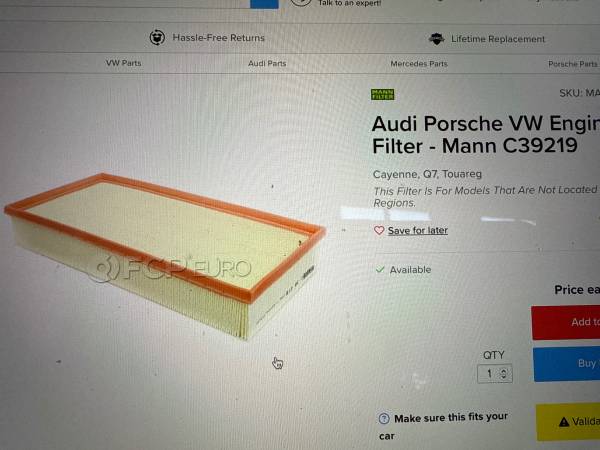This screenshot has width=600, height=450.
Task: Click the Mann Filter brand logo
Action: (382, 94)
